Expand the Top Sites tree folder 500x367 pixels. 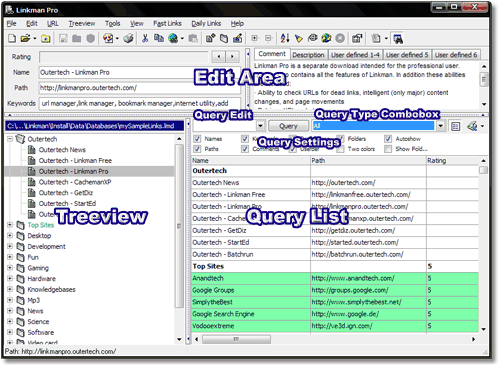10,225
